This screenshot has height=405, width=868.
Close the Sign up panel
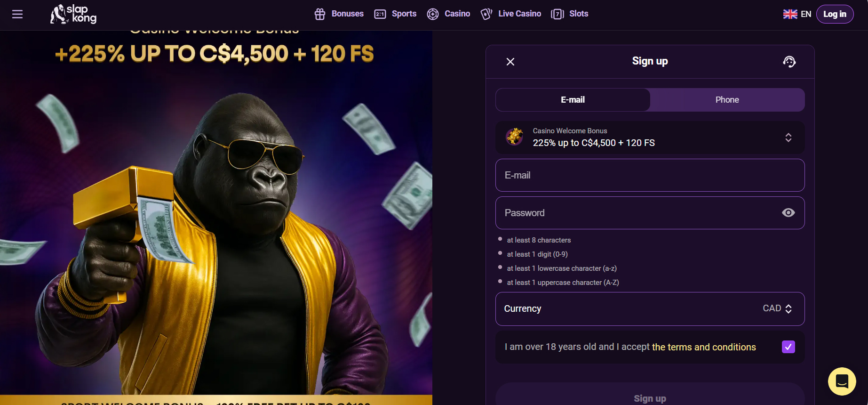click(x=510, y=62)
